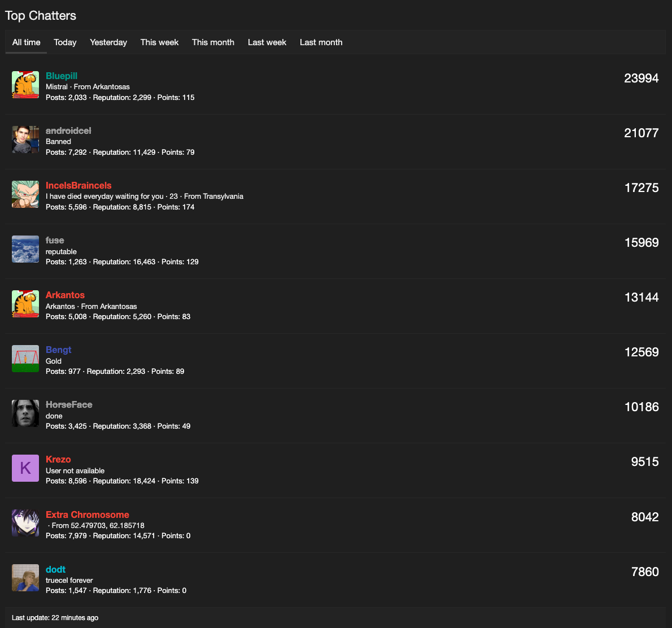
Task: Open fuse's user profile
Action: (55, 241)
